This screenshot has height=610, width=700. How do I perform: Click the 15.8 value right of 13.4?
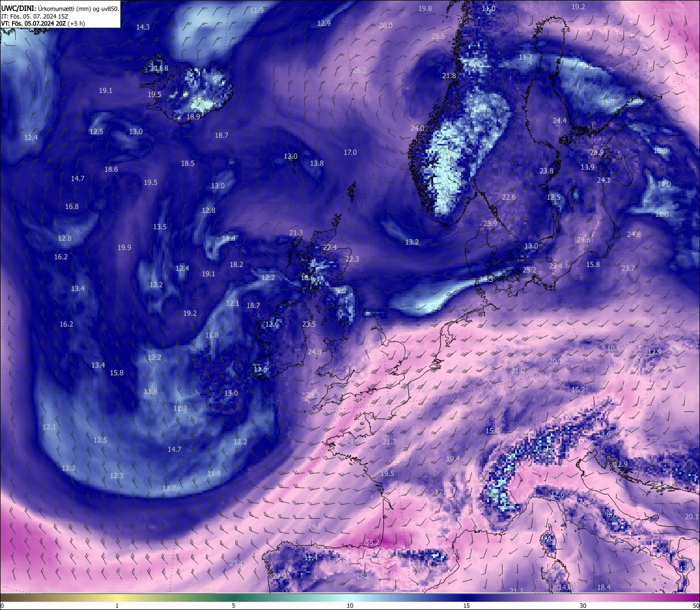(x=116, y=373)
